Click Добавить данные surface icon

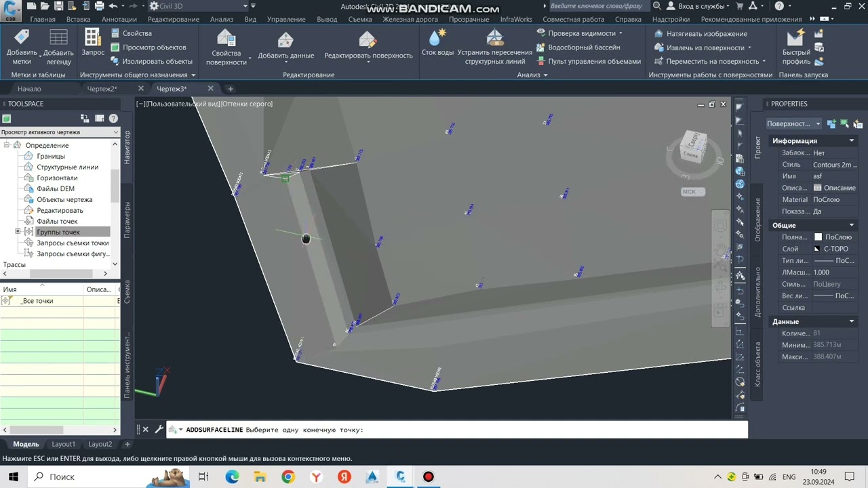pos(285,39)
